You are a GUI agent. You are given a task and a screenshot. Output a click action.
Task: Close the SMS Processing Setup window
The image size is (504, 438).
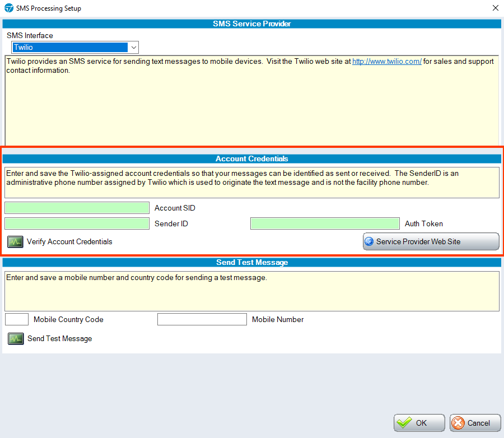[496, 8]
